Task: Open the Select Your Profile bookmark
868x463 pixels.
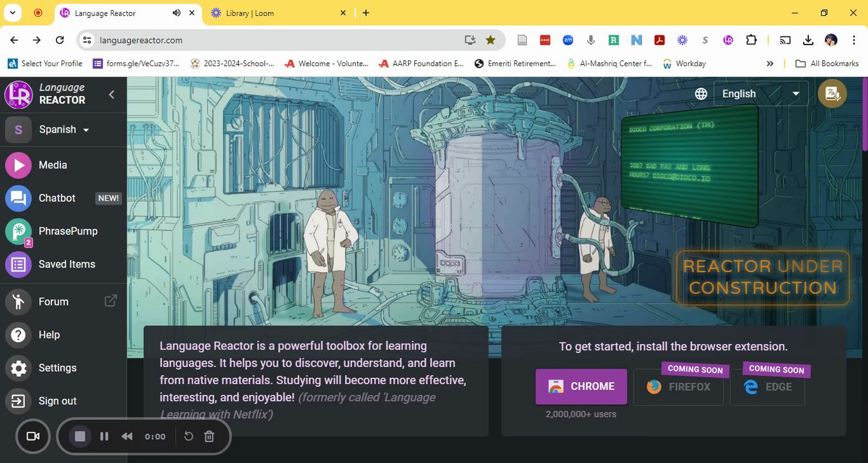Action: (x=45, y=63)
